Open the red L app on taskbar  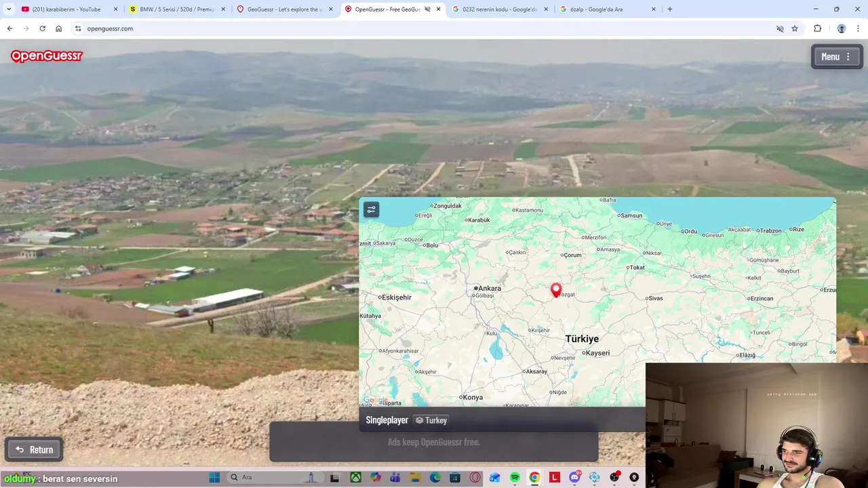555,477
